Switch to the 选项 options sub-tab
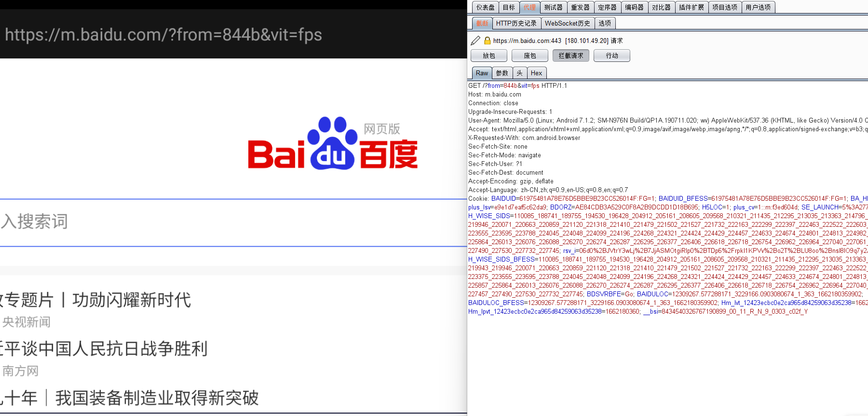 pos(605,23)
